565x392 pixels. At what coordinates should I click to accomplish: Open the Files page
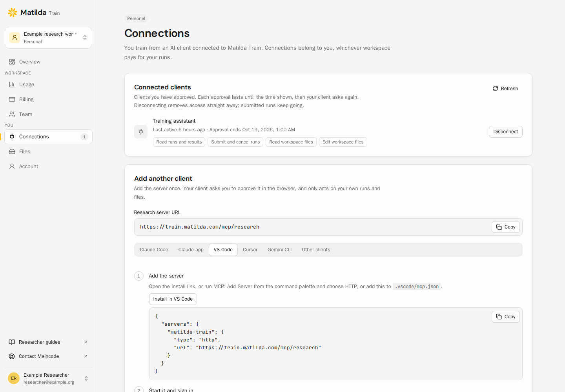(49, 151)
